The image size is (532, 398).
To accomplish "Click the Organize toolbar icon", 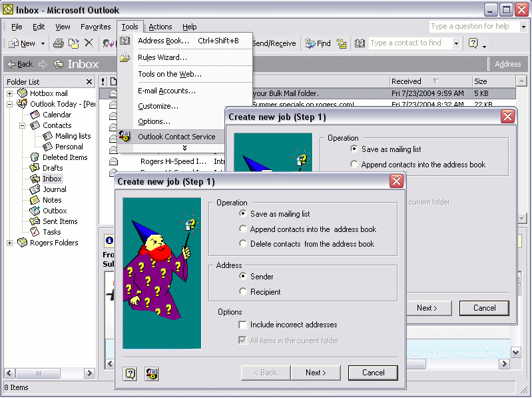I will [342, 43].
